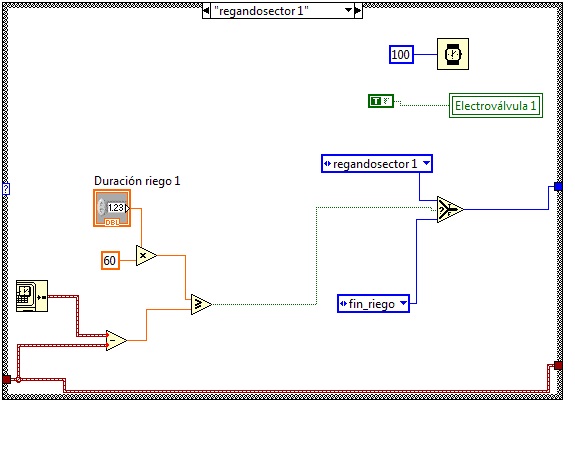Click the Electroválvula 1 local variable
The width and height of the screenshot is (575, 452).
pos(496,106)
